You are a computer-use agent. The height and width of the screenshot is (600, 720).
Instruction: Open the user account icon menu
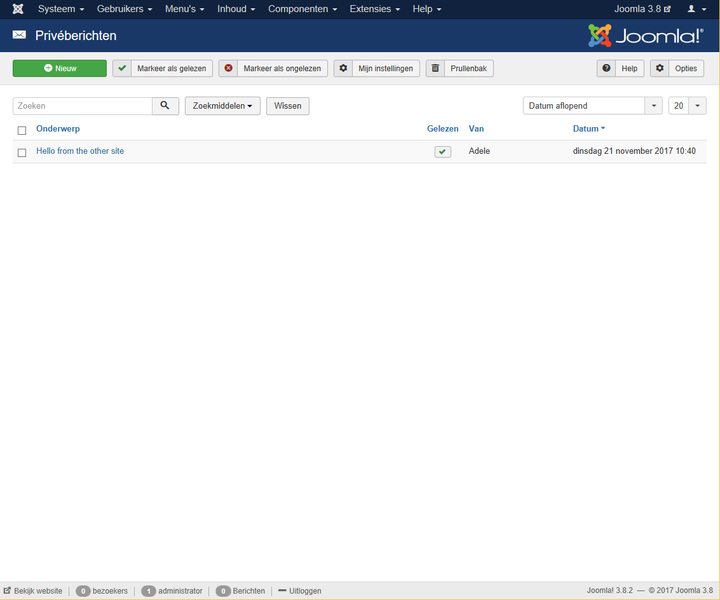point(696,9)
